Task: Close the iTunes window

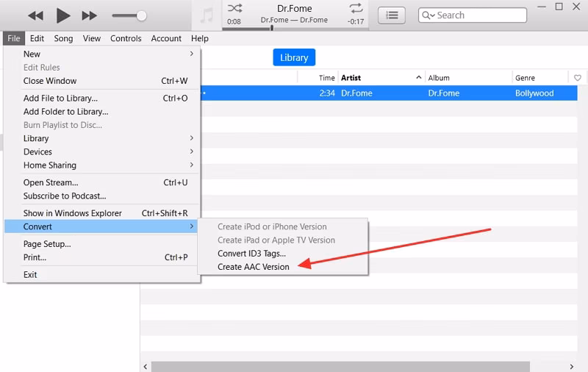Action: (x=576, y=7)
